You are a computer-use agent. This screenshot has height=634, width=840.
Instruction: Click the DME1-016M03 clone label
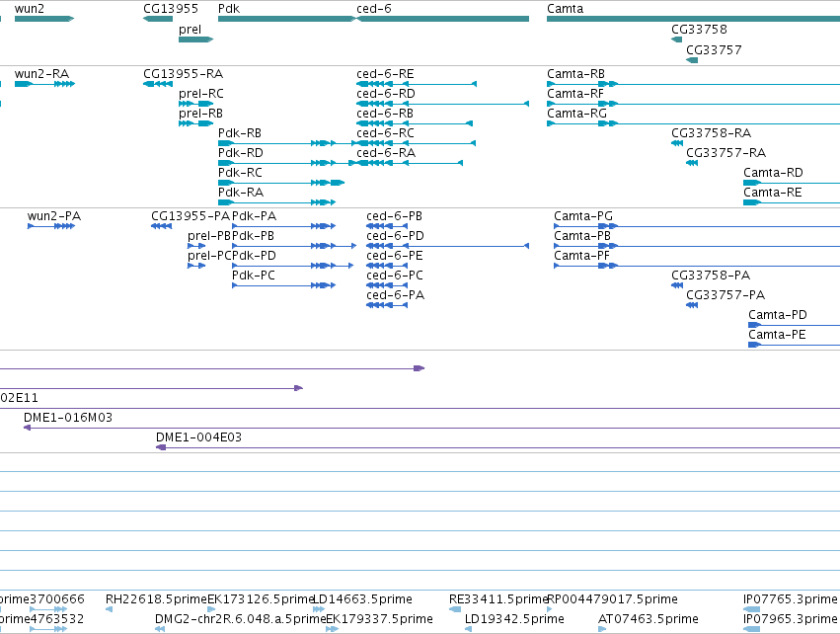point(68,418)
